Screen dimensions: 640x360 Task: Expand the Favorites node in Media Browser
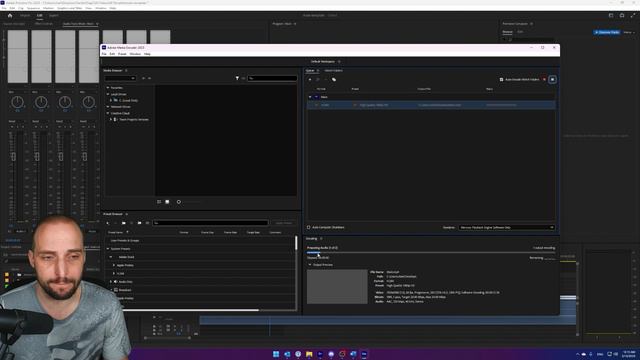click(x=108, y=88)
